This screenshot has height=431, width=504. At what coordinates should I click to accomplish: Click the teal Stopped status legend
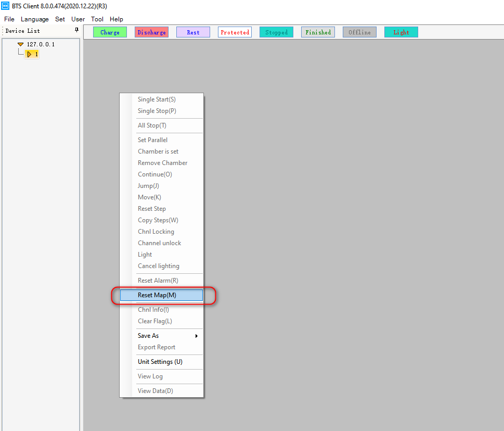coord(276,32)
